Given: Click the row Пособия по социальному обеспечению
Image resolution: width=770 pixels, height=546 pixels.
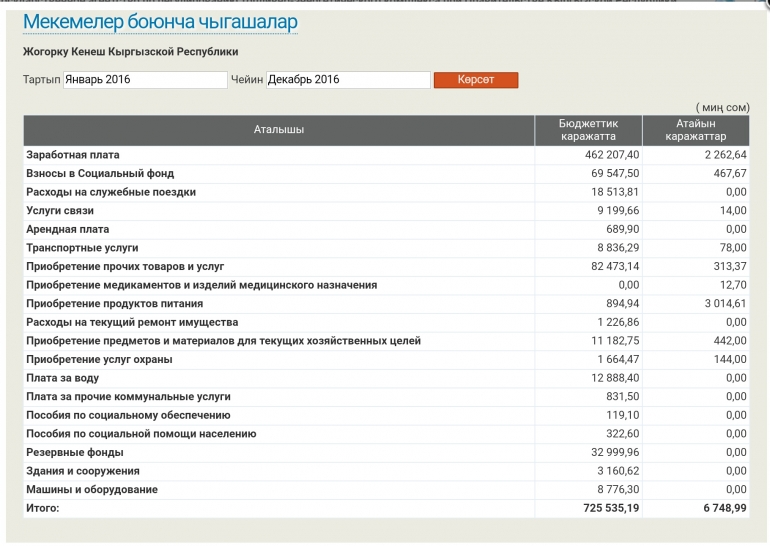Looking at the screenshot, I should 386,416.
